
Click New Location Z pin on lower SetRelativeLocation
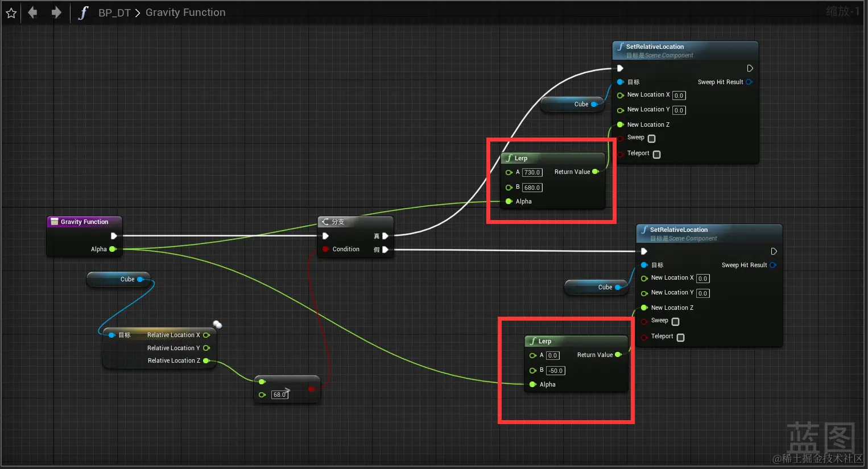(x=644, y=308)
